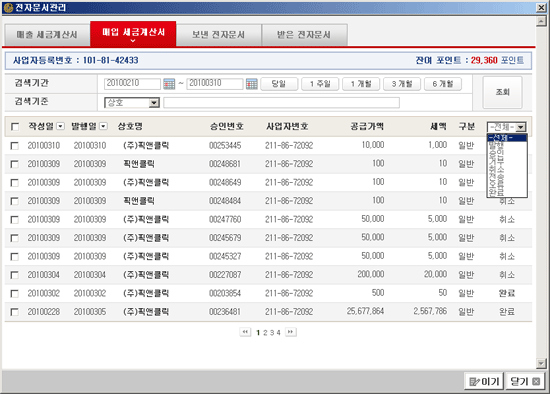Set search period to 1 주일
Viewport: 550px width, 394px height.
click(320, 84)
